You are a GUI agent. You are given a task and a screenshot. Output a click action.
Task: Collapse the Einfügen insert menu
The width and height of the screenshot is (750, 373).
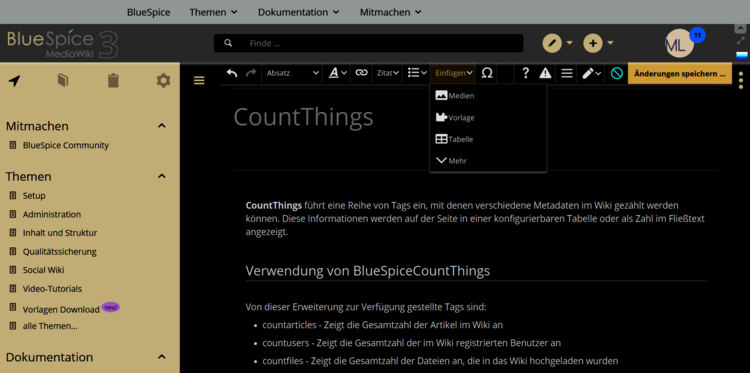453,73
